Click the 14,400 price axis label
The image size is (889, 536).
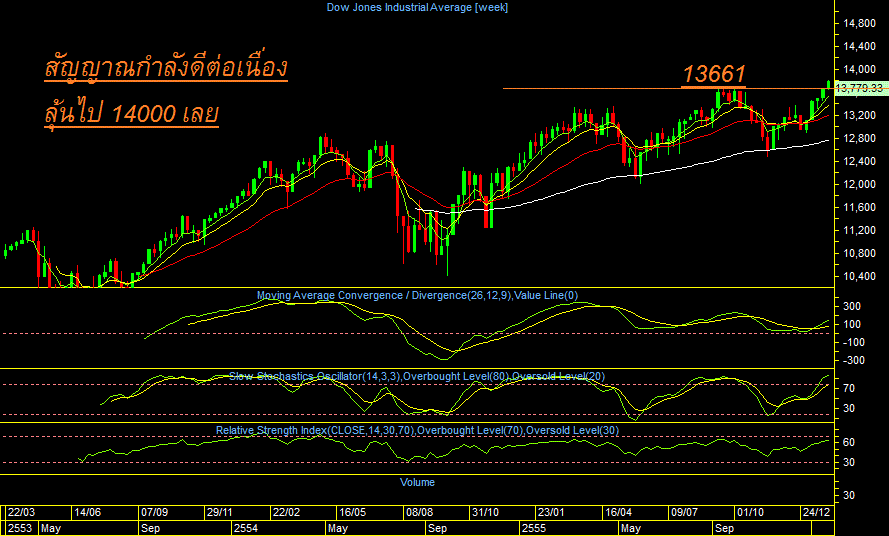pos(860,47)
